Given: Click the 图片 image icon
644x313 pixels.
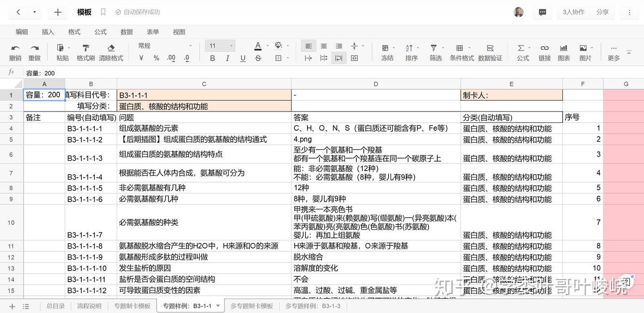Looking at the screenshot, I should (x=583, y=48).
